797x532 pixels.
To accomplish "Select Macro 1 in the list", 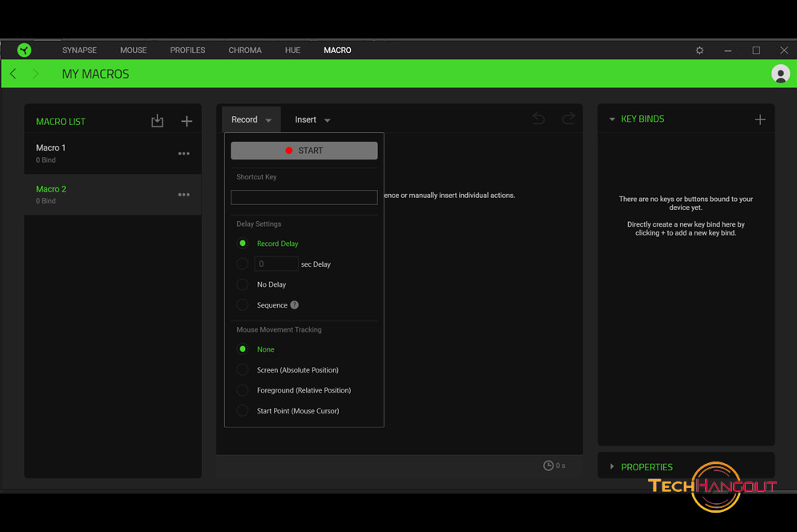I will (x=113, y=153).
